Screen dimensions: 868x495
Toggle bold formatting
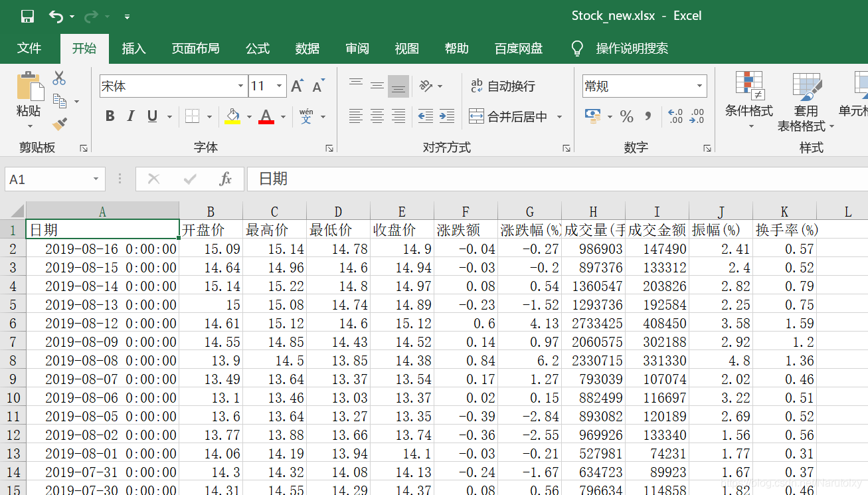(110, 116)
